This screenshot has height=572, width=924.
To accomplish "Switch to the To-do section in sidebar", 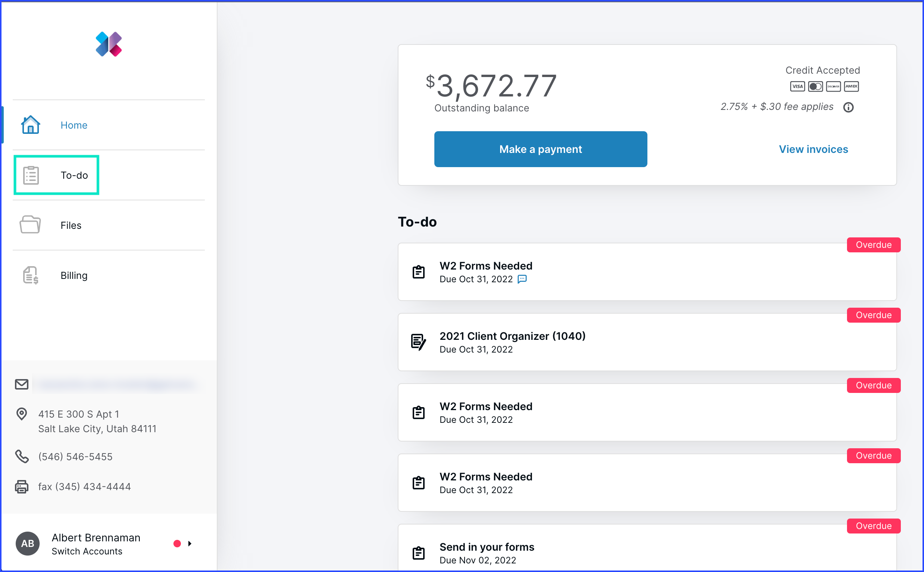I will (74, 175).
